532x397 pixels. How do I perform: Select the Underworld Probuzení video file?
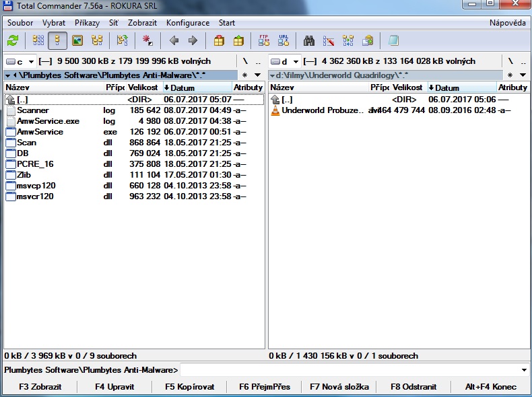[x=323, y=110]
